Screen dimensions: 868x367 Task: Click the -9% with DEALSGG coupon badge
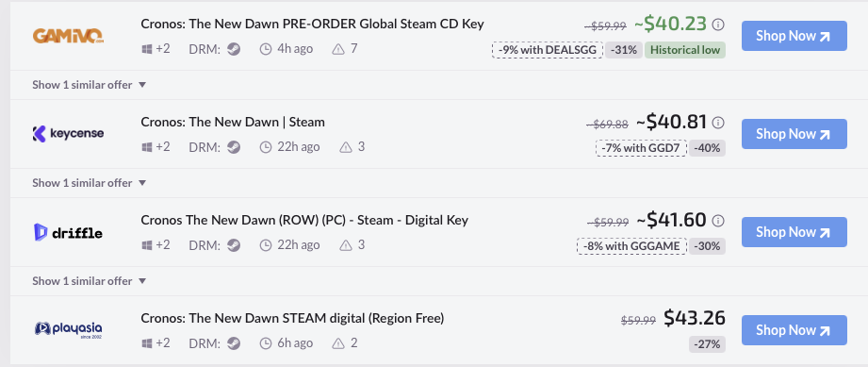547,50
